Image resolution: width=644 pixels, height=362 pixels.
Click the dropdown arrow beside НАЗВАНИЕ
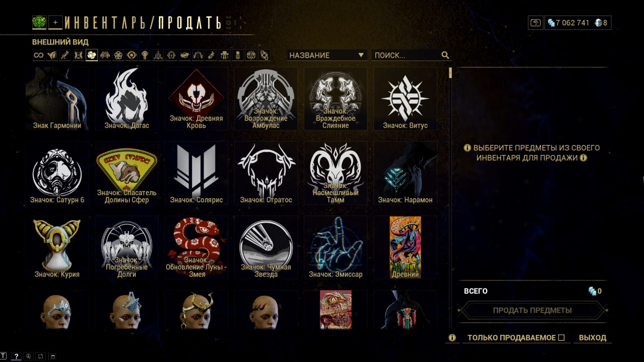[361, 55]
